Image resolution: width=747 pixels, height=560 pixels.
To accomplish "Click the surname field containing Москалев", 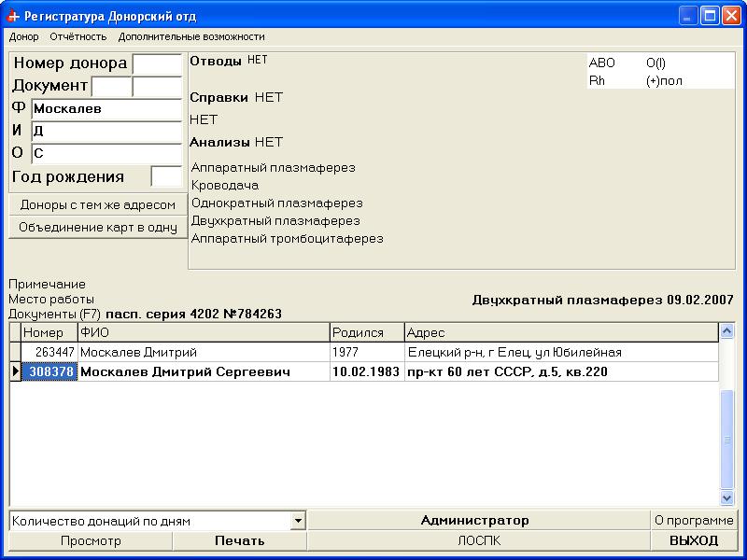I will click(106, 109).
